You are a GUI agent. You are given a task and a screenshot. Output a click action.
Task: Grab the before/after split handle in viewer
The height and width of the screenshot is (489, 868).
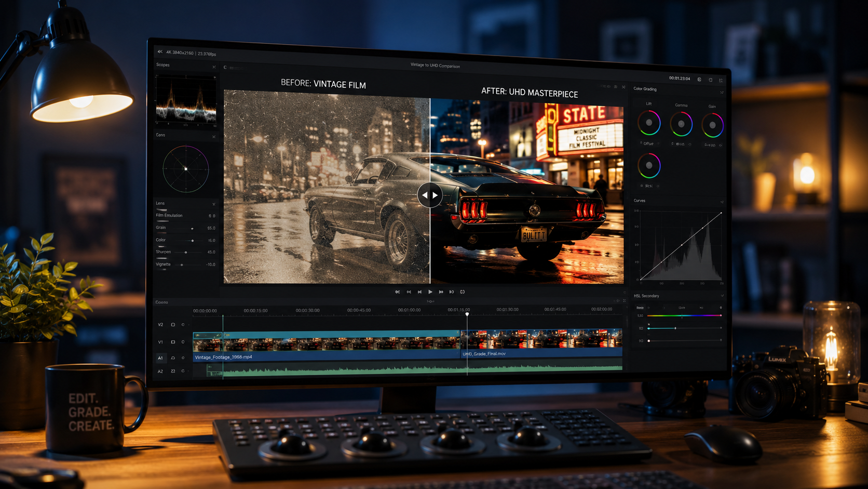click(x=430, y=195)
